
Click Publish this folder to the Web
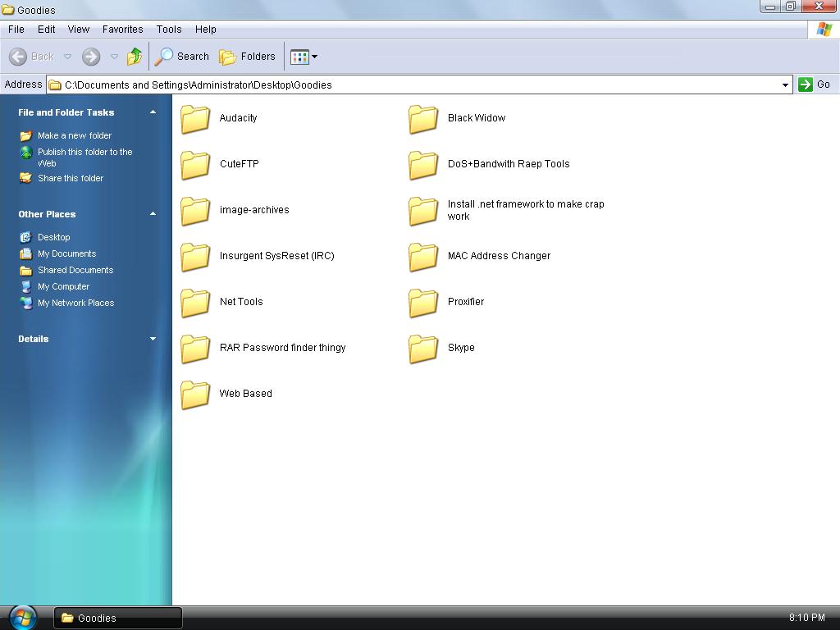pyautogui.click(x=84, y=157)
